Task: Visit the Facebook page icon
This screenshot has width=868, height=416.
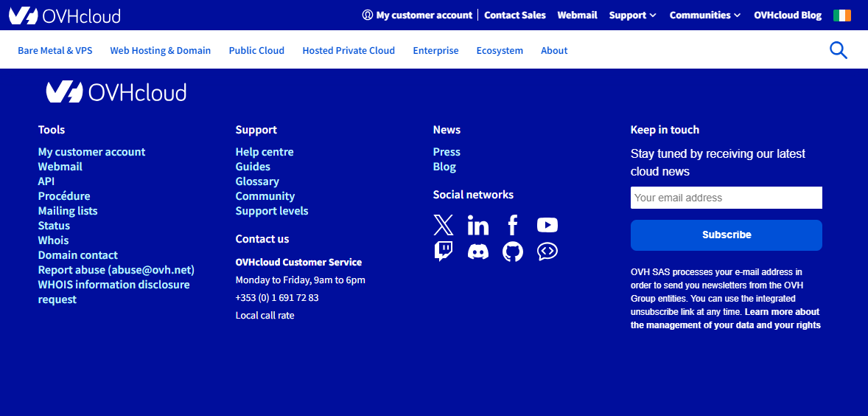Action: (513, 225)
